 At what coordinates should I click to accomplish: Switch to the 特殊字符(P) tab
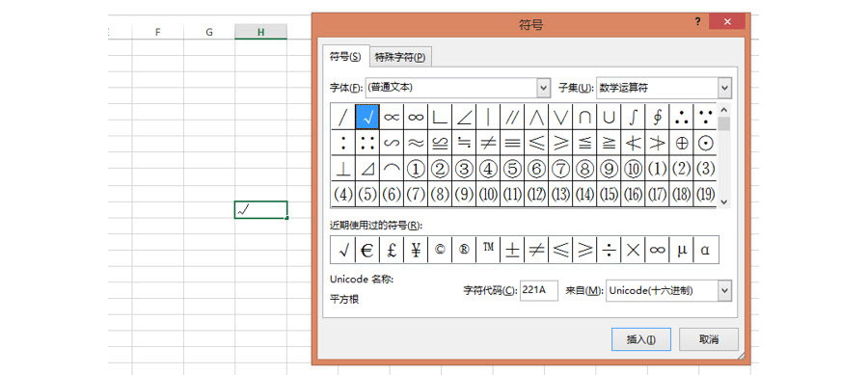pos(400,57)
